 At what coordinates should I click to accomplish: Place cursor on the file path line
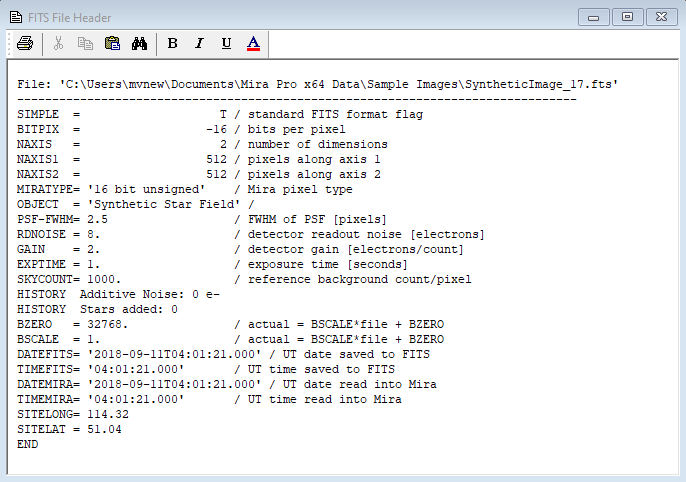click(317, 85)
